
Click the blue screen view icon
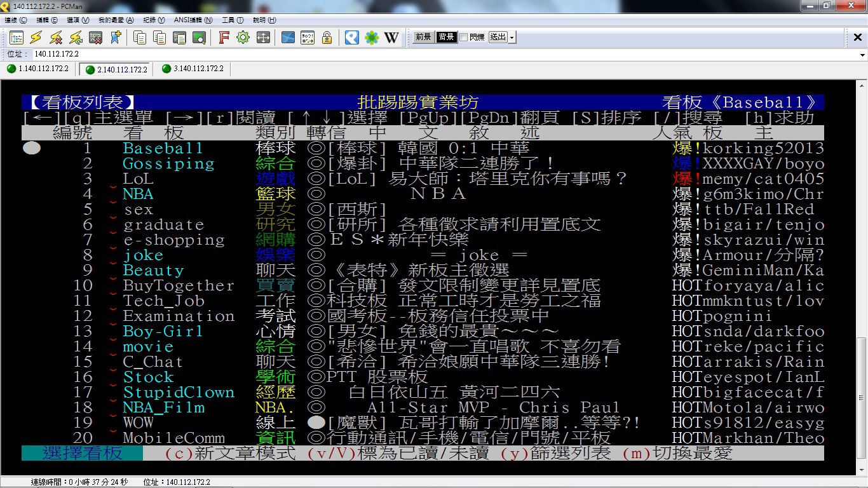tap(288, 37)
